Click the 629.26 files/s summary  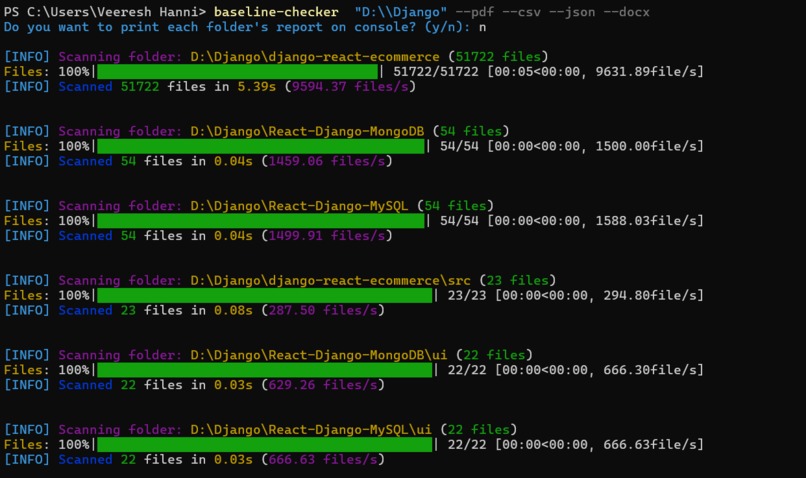click(x=323, y=384)
